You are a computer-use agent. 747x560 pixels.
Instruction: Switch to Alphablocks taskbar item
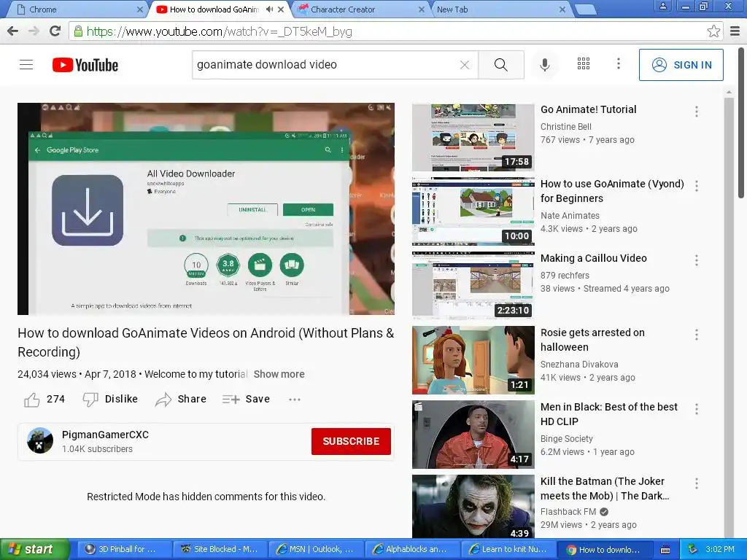pyautogui.click(x=411, y=549)
